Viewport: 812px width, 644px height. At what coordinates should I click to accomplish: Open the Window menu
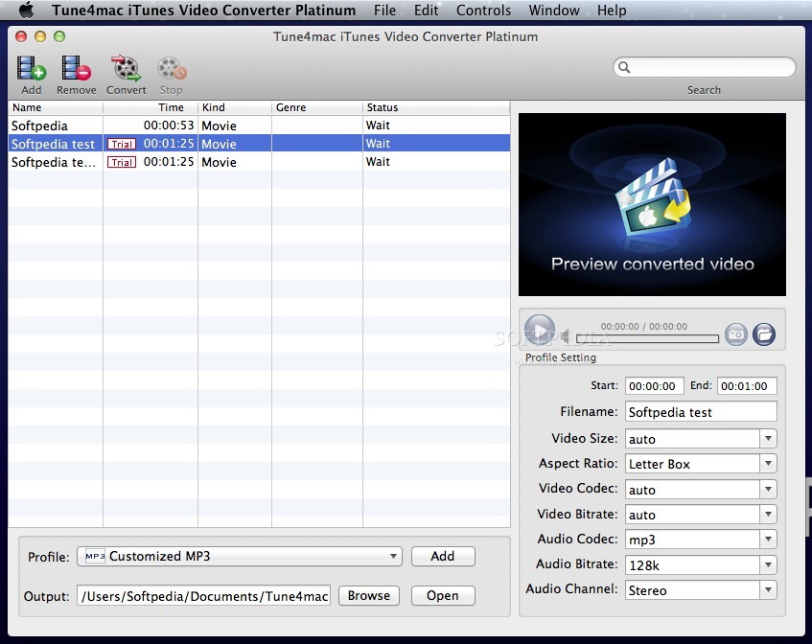[554, 11]
